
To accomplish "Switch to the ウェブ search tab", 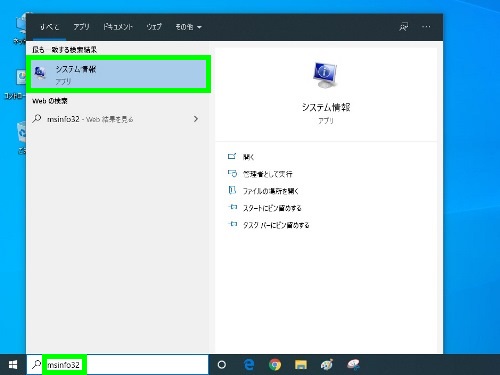I will point(154,27).
